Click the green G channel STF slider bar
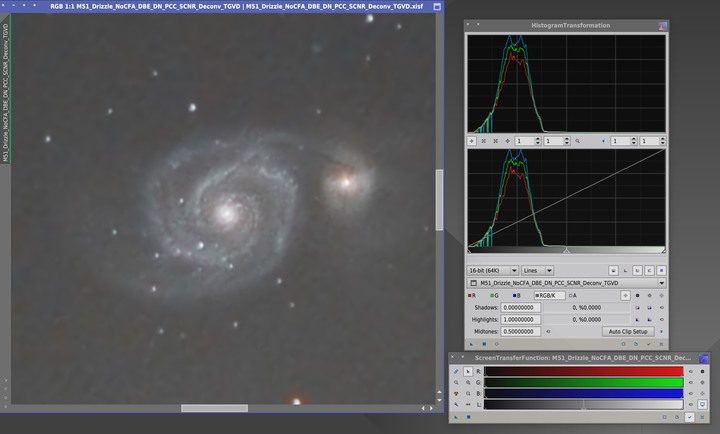The image size is (720, 434). tap(584, 382)
